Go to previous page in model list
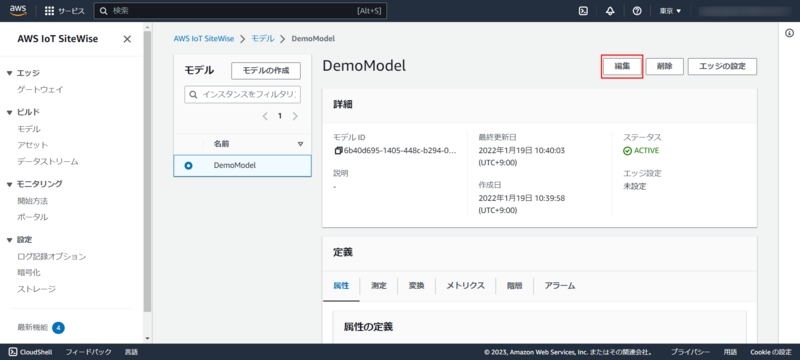 (x=265, y=116)
